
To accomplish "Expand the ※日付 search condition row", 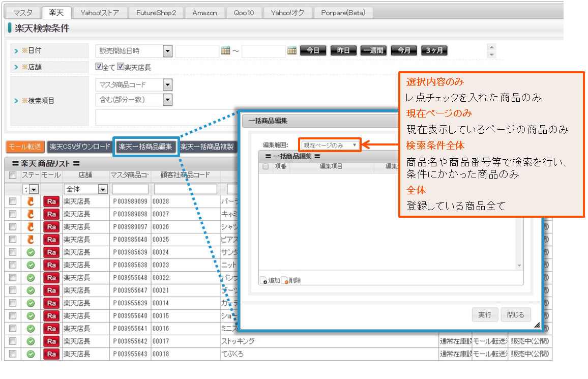I will (16, 51).
